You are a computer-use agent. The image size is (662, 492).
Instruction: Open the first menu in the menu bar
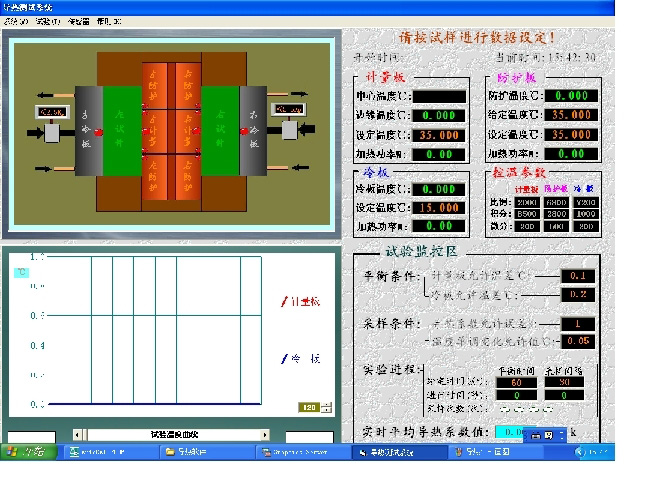pos(17,20)
